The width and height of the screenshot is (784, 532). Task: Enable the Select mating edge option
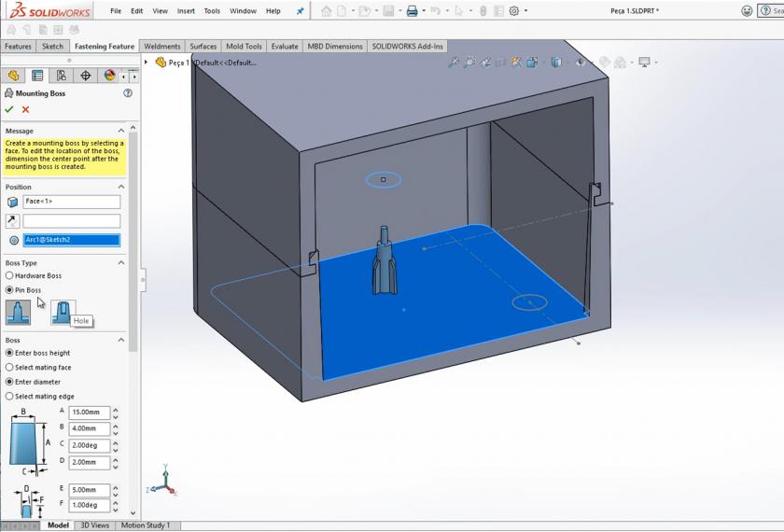pos(9,397)
